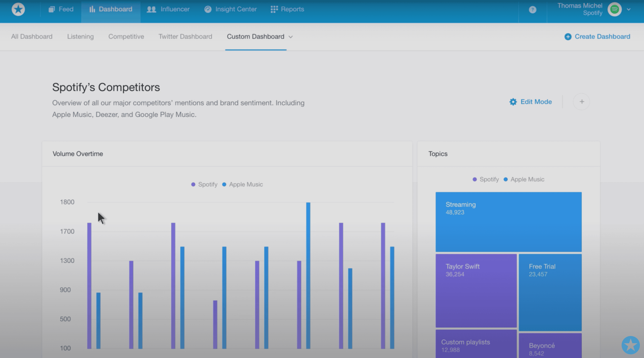The image size is (644, 358).
Task: Click the 1800 y-axis label
Action: point(67,202)
